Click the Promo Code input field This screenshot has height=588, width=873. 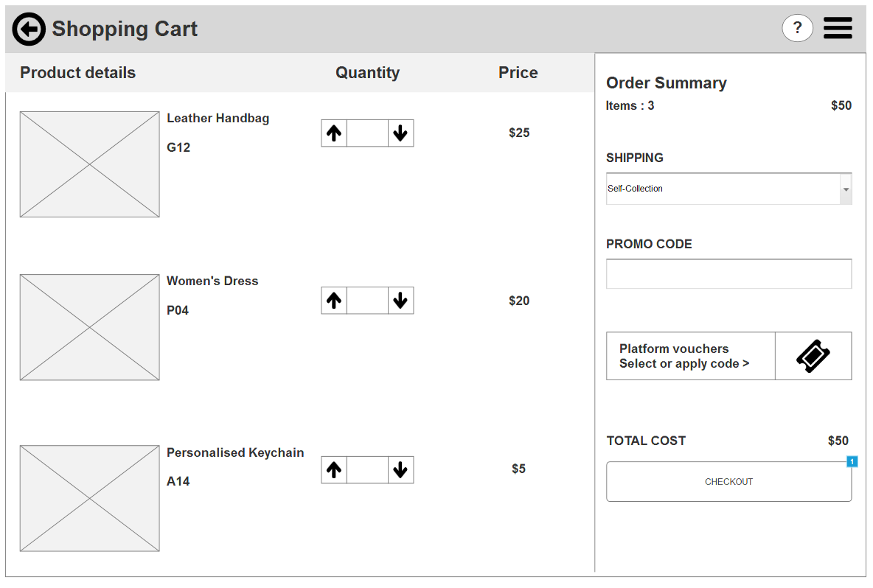pos(728,274)
